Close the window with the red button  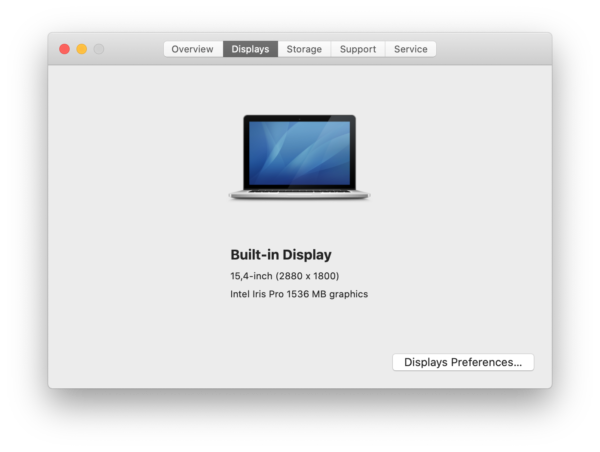click(64, 49)
